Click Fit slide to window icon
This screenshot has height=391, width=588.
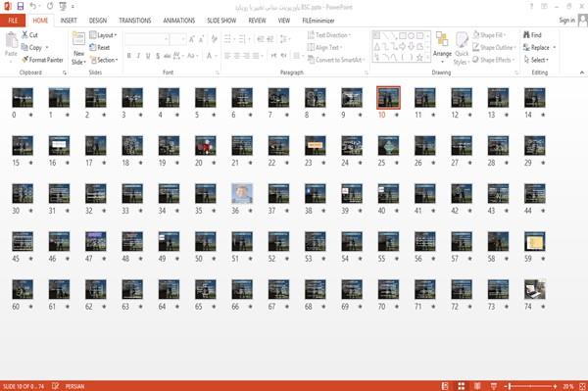pos(582,386)
